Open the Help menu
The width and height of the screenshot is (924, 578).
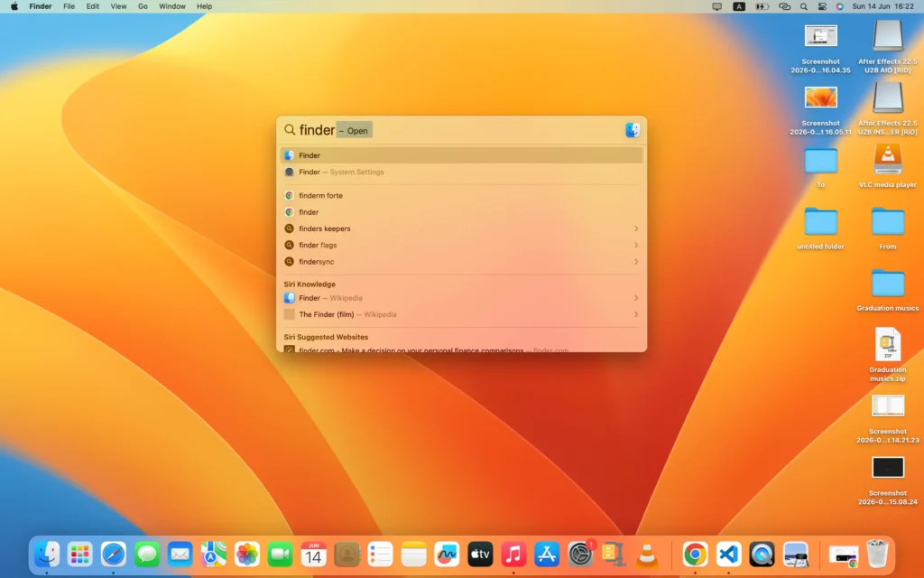205,6
